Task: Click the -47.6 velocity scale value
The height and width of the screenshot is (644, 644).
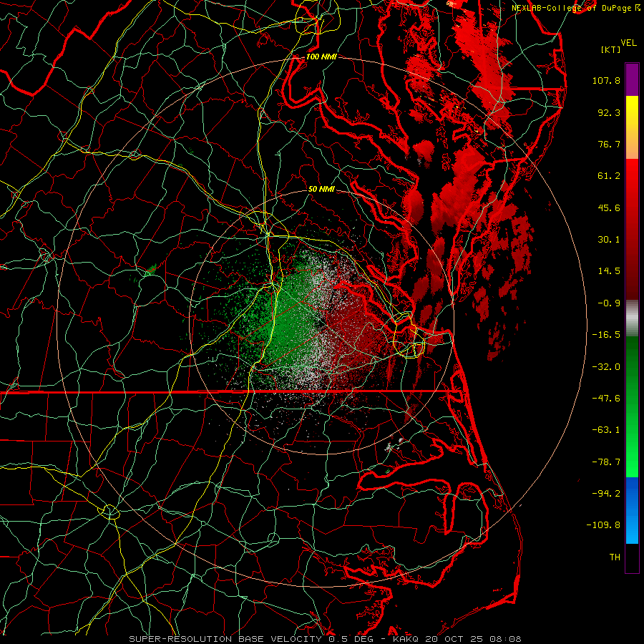Action: pos(606,399)
